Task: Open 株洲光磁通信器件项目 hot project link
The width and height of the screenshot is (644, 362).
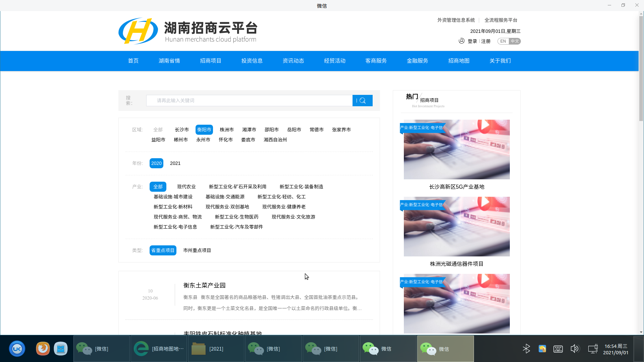Action: [457, 264]
